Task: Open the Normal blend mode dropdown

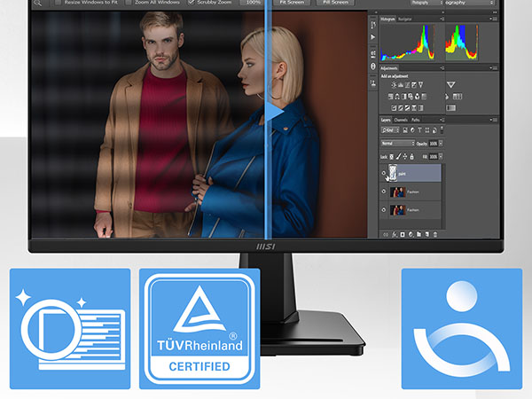Action: pos(398,143)
